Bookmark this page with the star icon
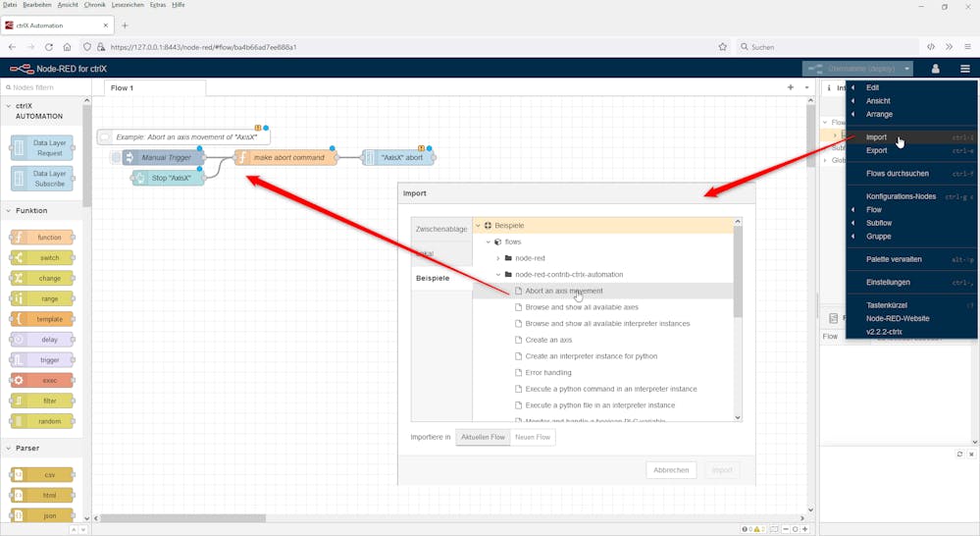Viewport: 980px width, 536px height. (x=723, y=47)
